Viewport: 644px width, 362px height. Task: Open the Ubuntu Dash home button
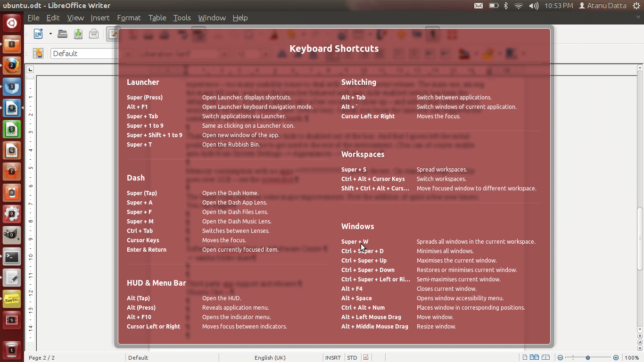(12, 22)
